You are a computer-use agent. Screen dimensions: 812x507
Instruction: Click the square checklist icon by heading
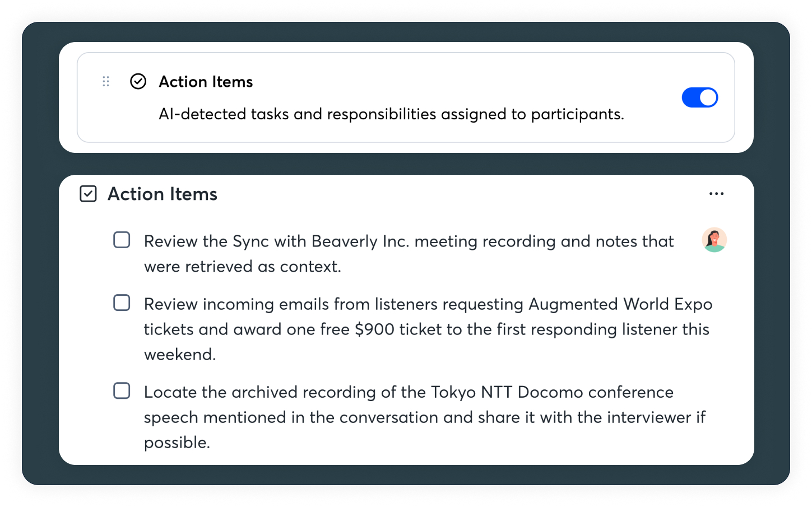[x=88, y=194]
